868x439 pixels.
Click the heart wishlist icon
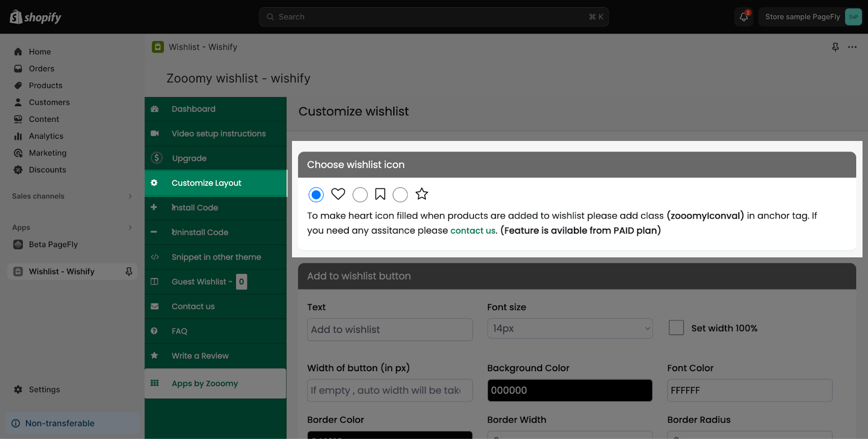click(338, 193)
